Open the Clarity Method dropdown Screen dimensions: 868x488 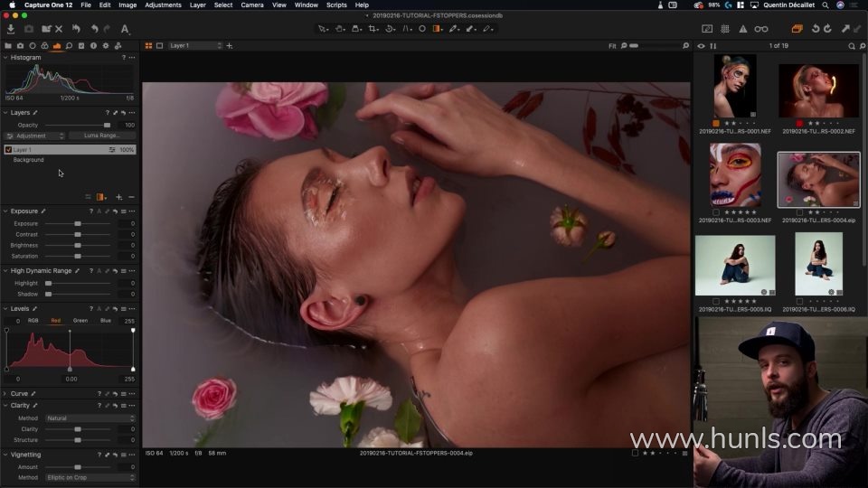(x=90, y=418)
